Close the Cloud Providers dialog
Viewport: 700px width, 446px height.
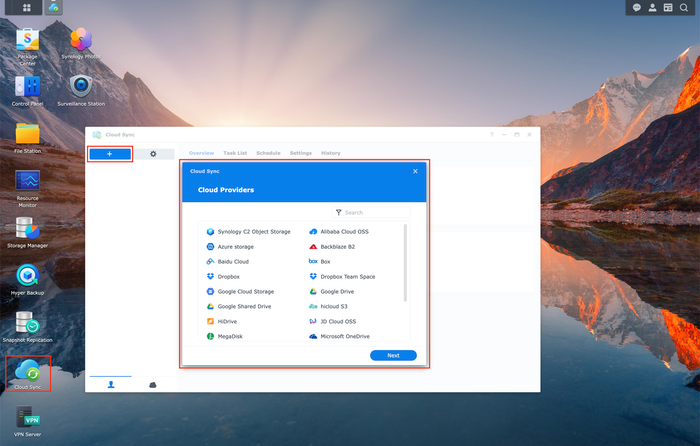pyautogui.click(x=415, y=171)
